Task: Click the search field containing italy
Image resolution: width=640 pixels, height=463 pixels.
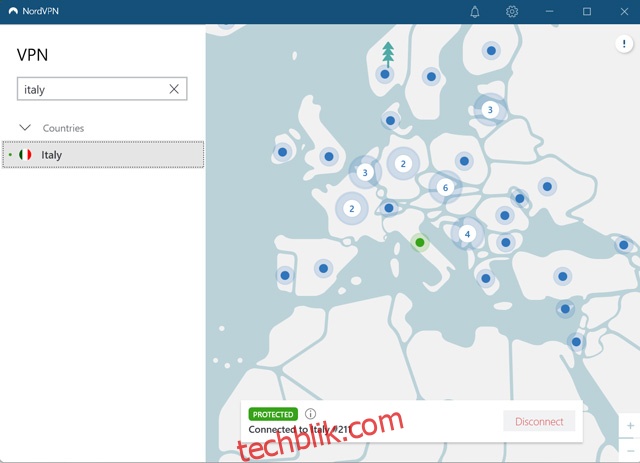Action: pyautogui.click(x=102, y=89)
